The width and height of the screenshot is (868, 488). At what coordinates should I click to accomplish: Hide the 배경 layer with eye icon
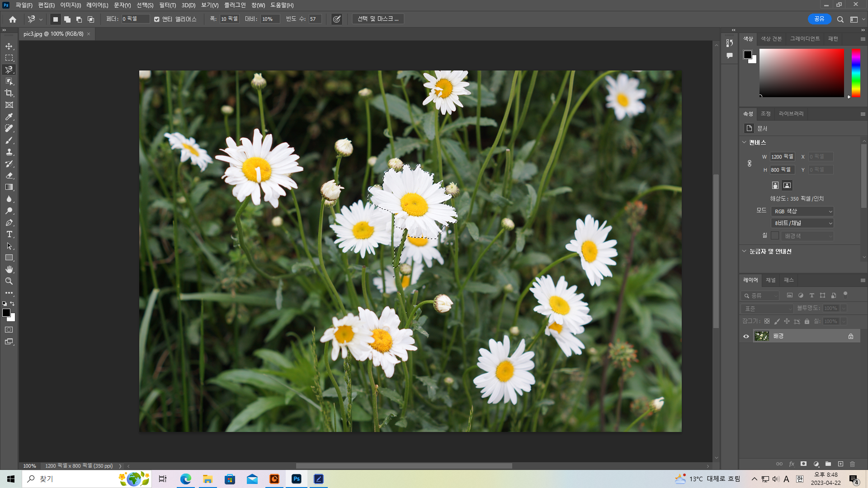tap(746, 336)
